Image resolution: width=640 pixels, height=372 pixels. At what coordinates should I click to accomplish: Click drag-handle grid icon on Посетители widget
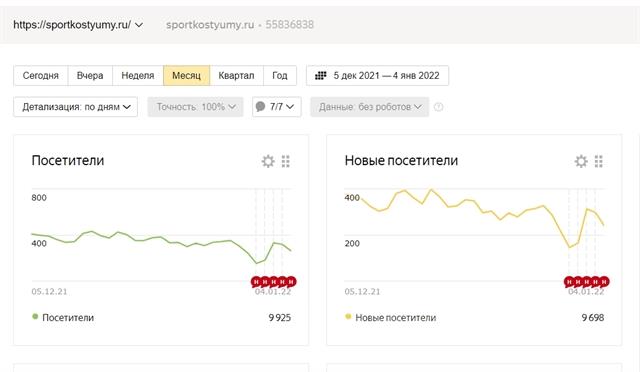coord(286,161)
